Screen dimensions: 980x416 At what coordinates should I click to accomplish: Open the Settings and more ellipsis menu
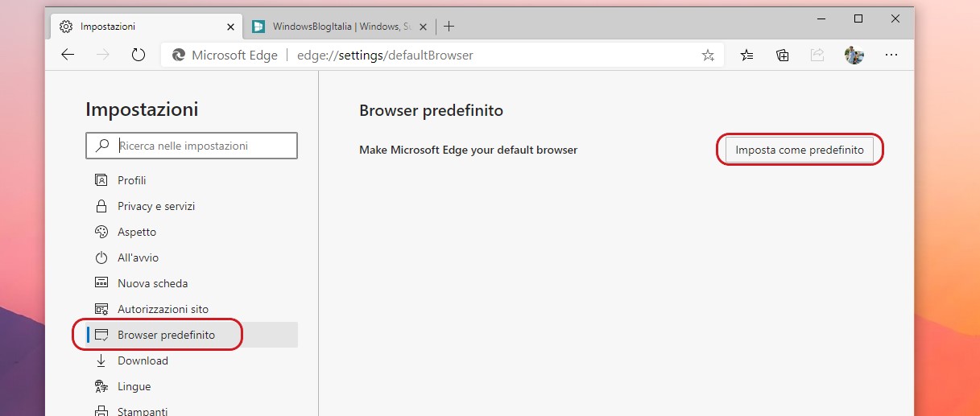[891, 55]
